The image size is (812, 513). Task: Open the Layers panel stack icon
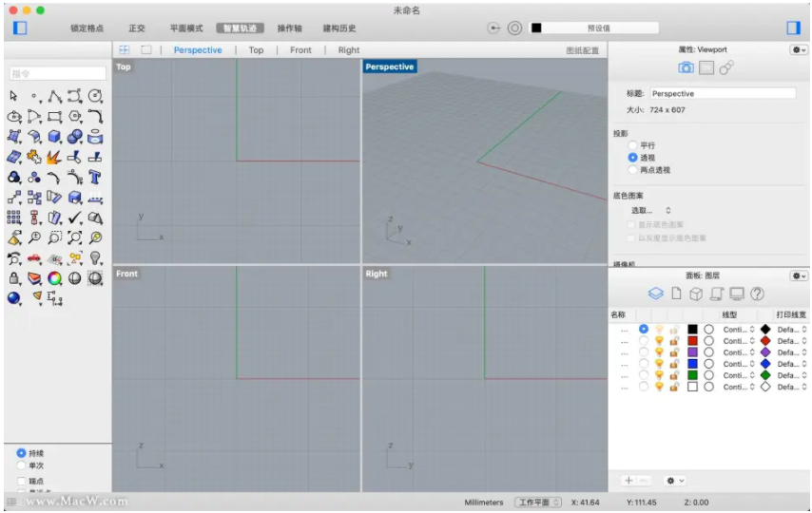click(656, 294)
